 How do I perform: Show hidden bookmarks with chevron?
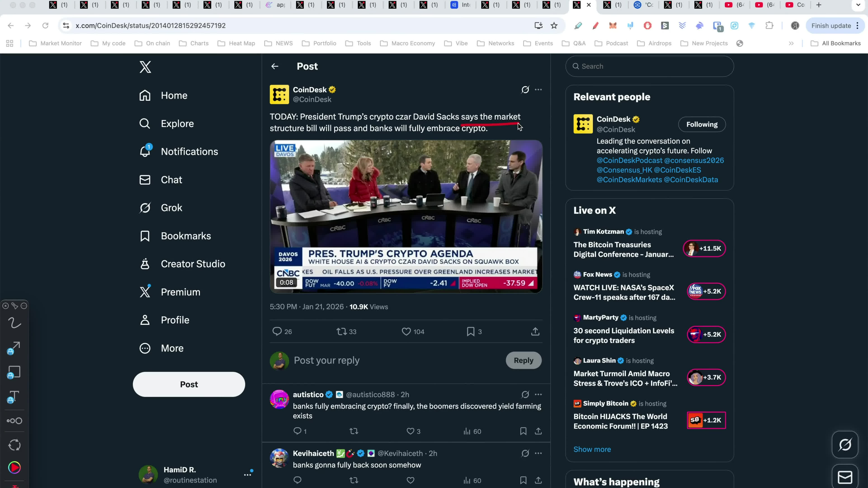pyautogui.click(x=791, y=43)
